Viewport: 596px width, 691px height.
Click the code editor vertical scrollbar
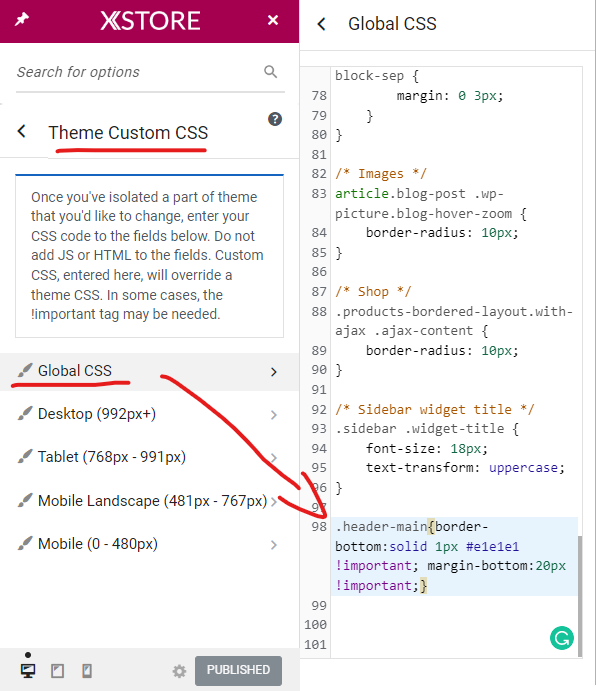click(x=580, y=596)
